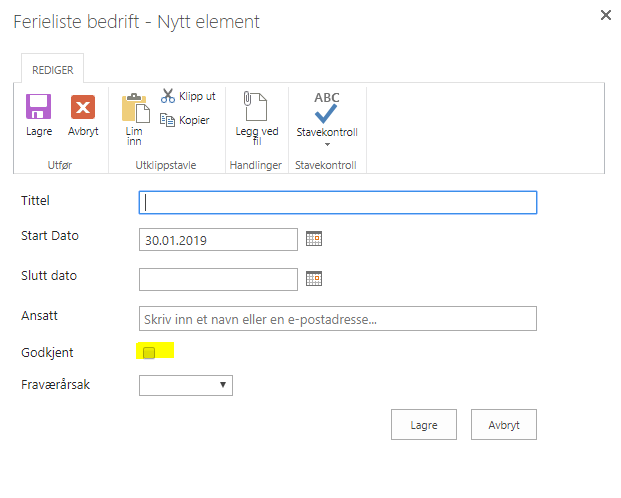
Task: Click the Kopier ribbon icon
Action: click(x=168, y=119)
